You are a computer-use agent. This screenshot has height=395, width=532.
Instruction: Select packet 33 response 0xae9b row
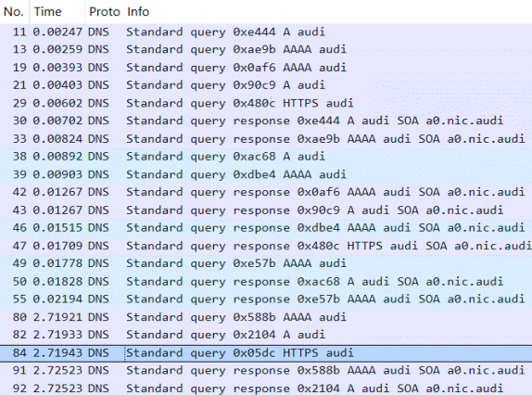click(x=266, y=139)
